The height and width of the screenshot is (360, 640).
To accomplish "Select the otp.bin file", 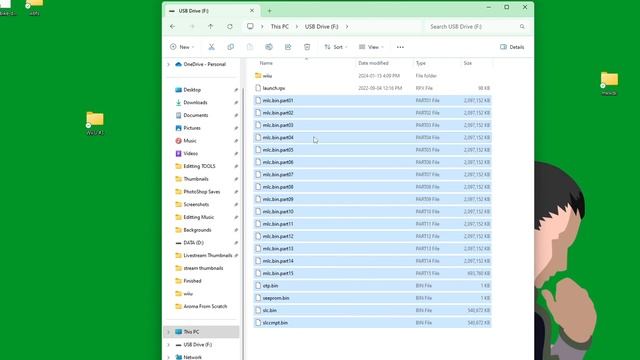I will click(372, 286).
